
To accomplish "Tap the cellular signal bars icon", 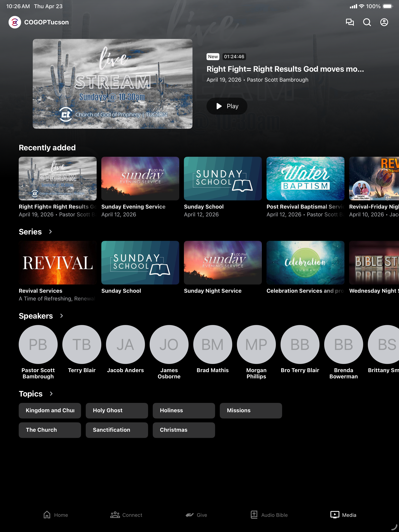I will pyautogui.click(x=354, y=6).
